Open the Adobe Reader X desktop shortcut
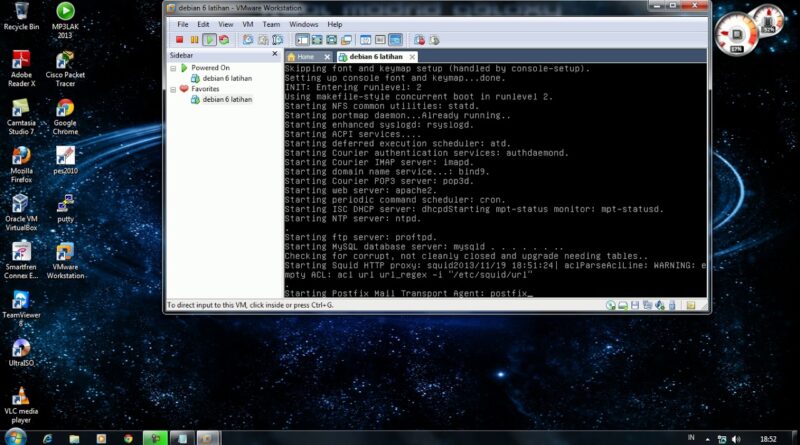 click(21, 68)
